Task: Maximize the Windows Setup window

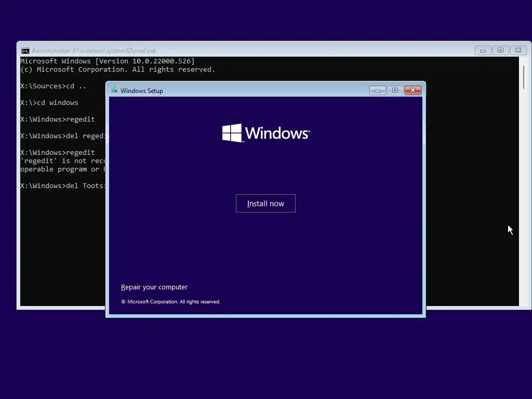Action: tap(395, 90)
